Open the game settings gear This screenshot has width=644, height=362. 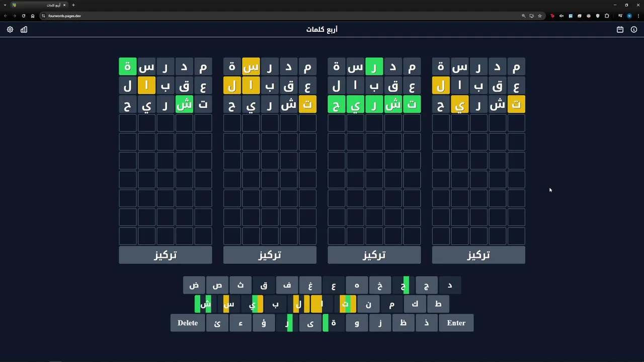(x=10, y=30)
